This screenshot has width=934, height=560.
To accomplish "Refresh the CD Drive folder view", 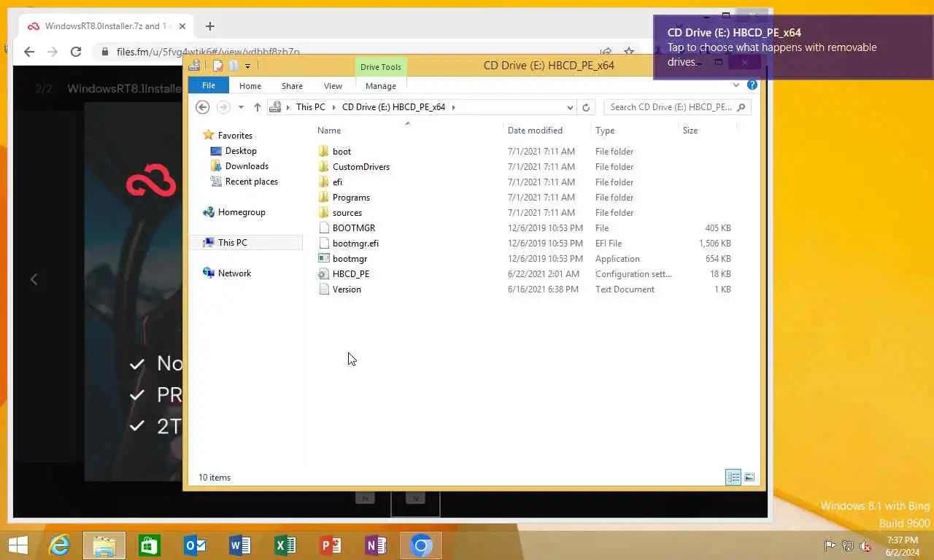I will (585, 107).
